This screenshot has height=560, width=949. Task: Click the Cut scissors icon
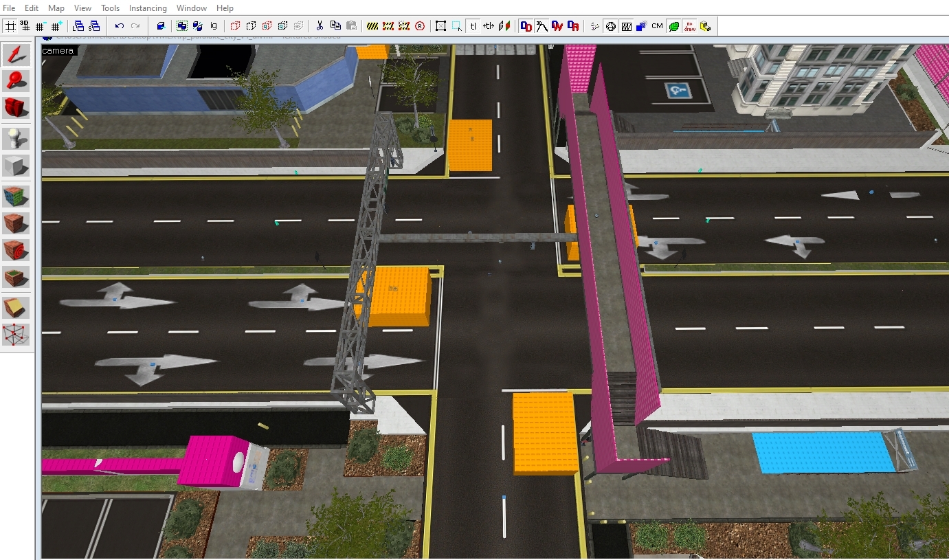320,26
